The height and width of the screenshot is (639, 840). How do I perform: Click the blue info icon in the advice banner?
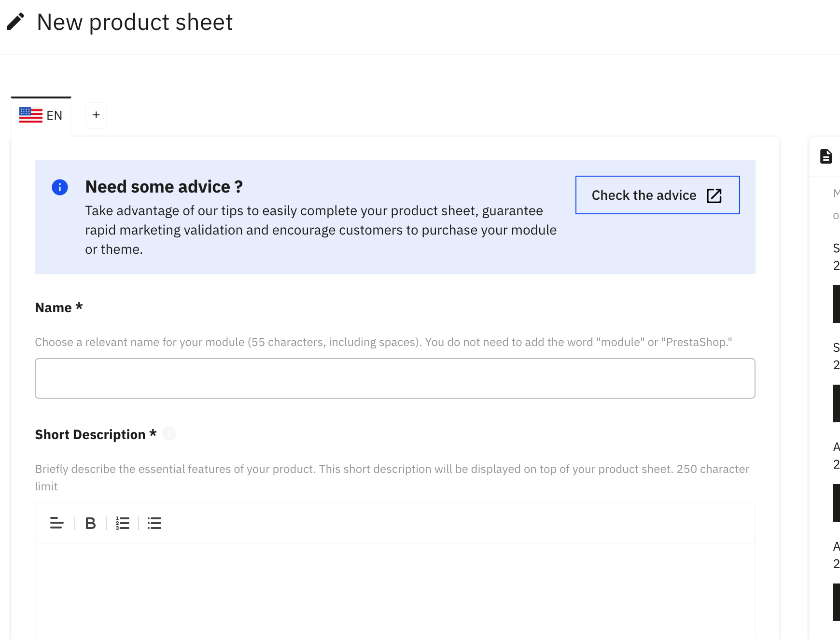[60, 187]
